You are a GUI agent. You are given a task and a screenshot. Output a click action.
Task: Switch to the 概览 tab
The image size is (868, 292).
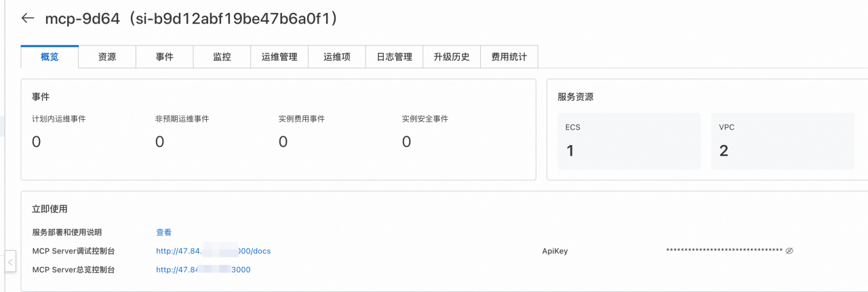coord(50,57)
